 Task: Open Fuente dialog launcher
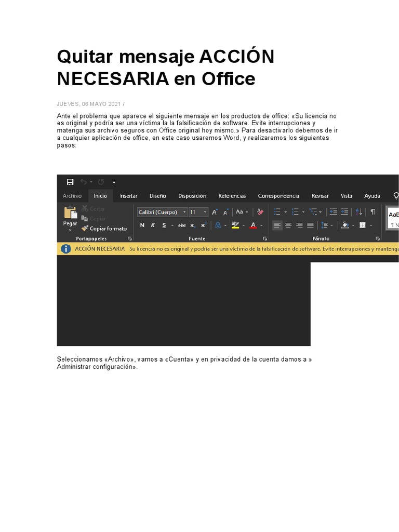point(264,238)
